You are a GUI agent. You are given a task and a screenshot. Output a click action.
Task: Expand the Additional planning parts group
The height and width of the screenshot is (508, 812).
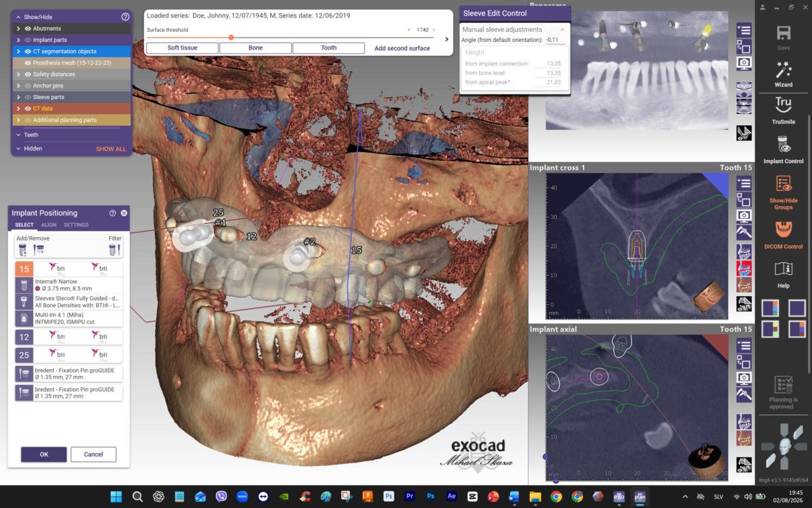pos(18,120)
